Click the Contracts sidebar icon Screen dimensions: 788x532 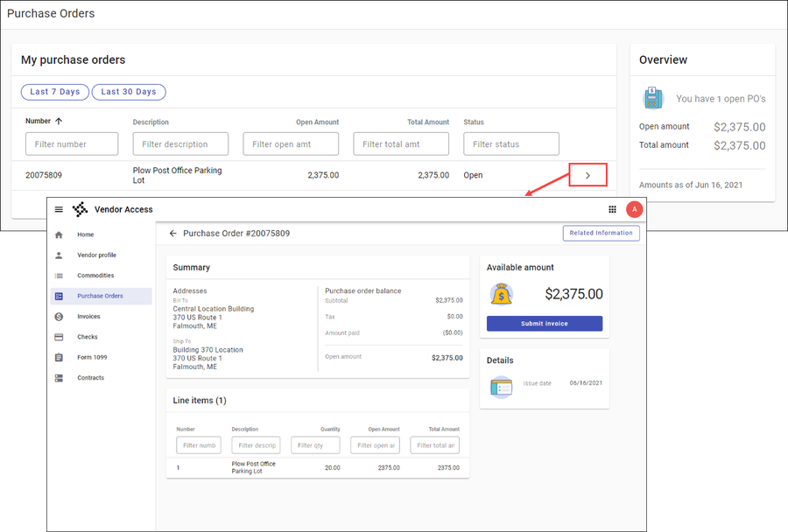[59, 378]
